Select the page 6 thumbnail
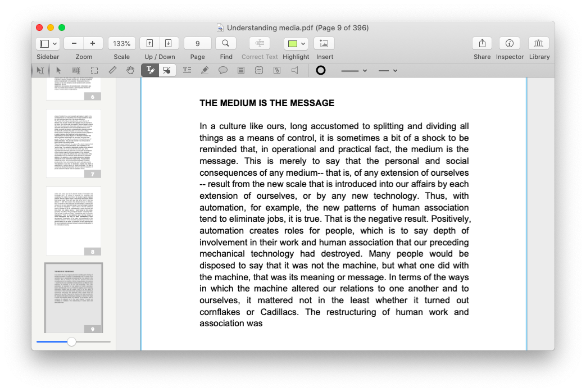The image size is (586, 392). [74, 89]
